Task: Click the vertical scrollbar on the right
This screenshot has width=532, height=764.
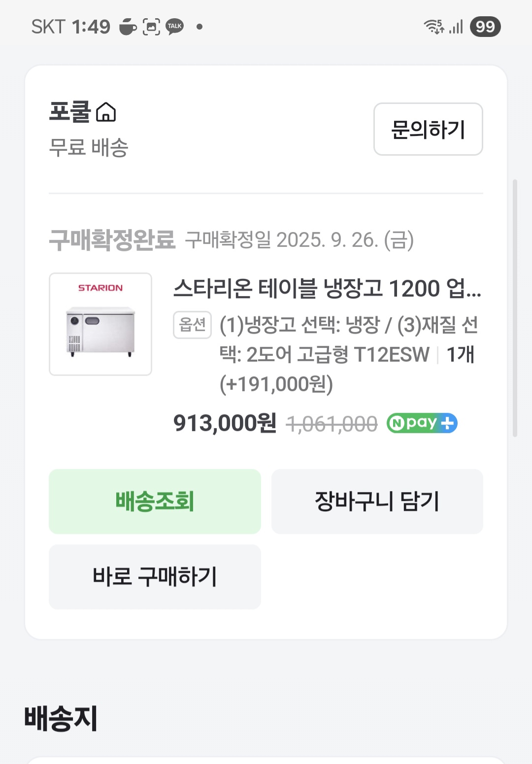Action: click(515, 308)
